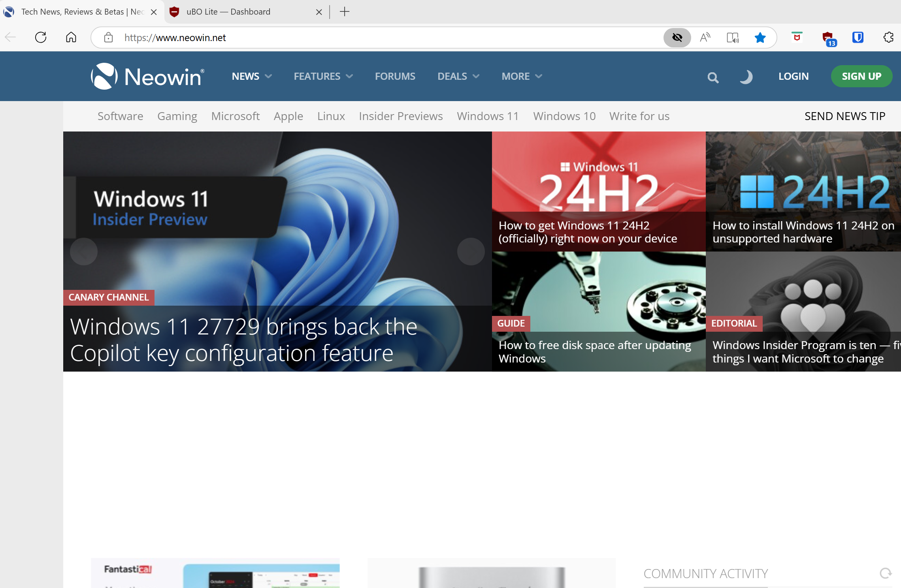Viewport: 901px width, 588px height.
Task: Toggle dark mode with moon icon
Action: coord(746,77)
